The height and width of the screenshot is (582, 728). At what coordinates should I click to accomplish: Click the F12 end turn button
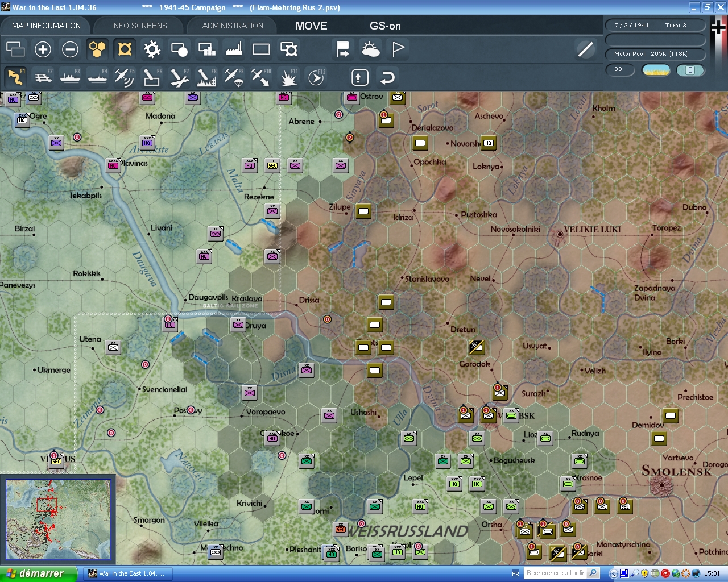pyautogui.click(x=316, y=77)
